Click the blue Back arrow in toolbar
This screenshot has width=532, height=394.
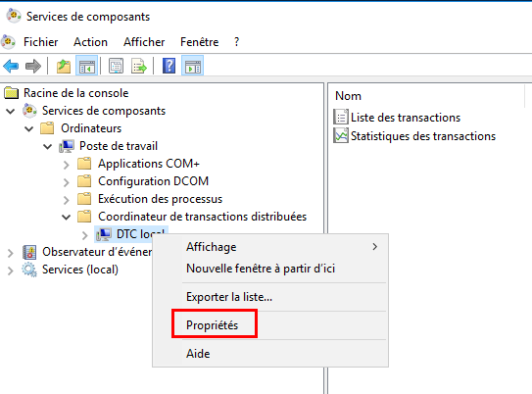click(11, 66)
